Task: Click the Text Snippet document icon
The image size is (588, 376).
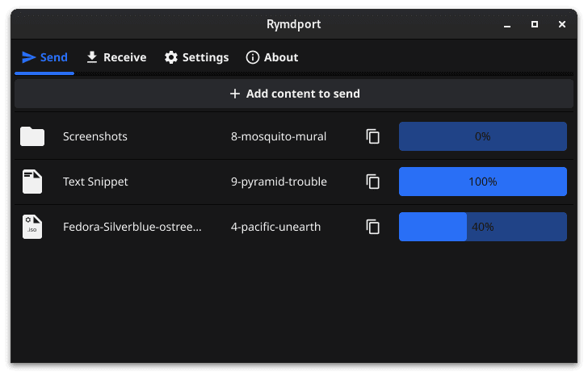Action: coord(32,182)
